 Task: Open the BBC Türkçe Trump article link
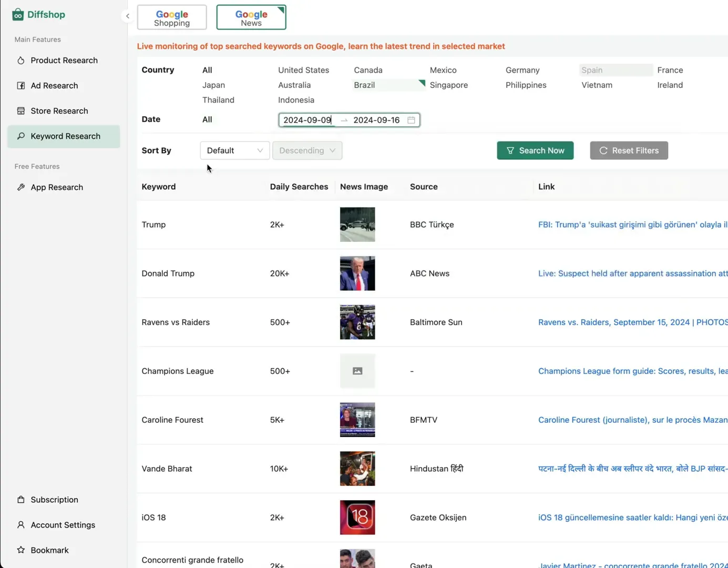tap(633, 225)
